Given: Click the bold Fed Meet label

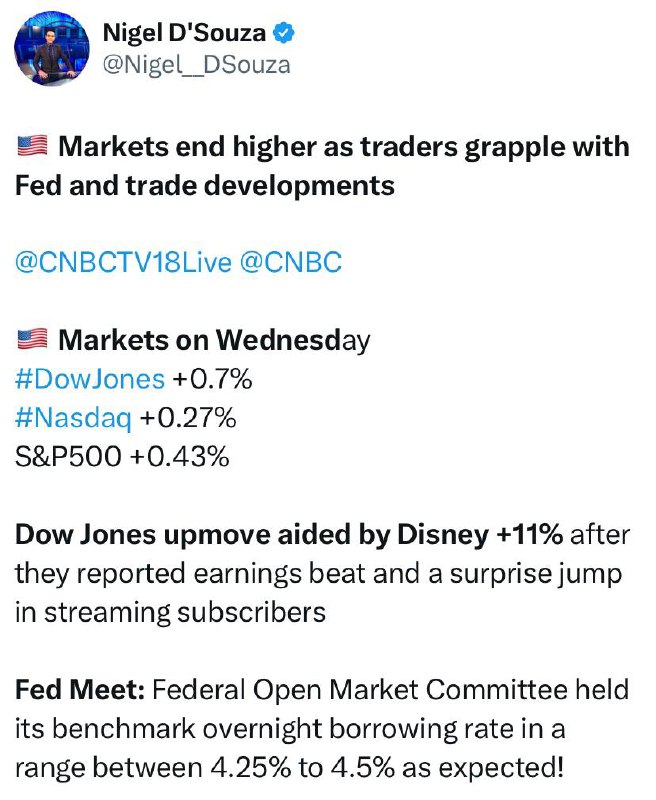Looking at the screenshot, I should coord(80,690).
